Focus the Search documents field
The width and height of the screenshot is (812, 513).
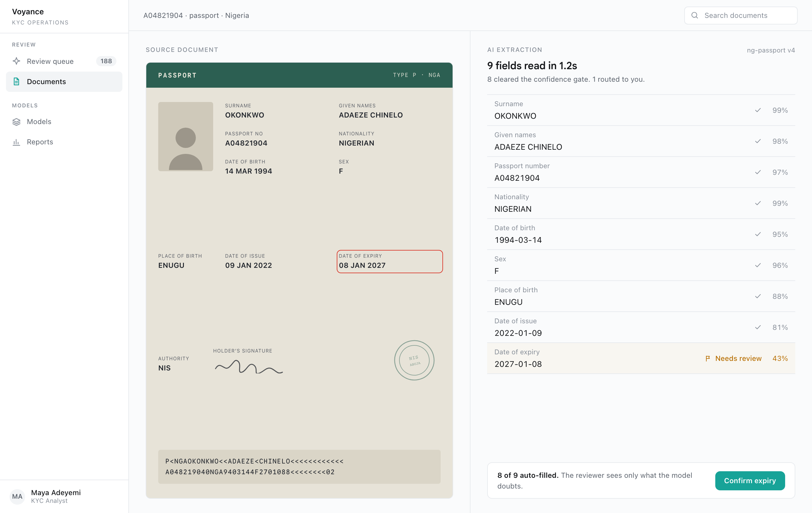(x=741, y=16)
